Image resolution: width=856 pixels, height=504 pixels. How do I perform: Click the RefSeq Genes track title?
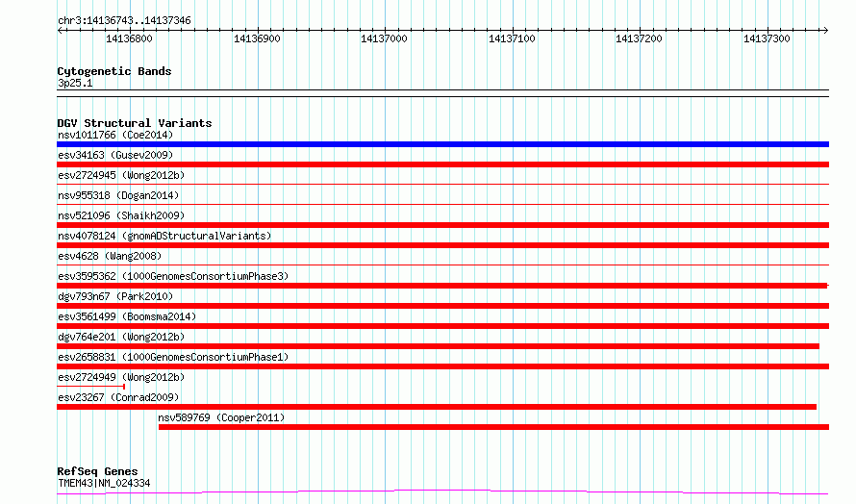97,471
